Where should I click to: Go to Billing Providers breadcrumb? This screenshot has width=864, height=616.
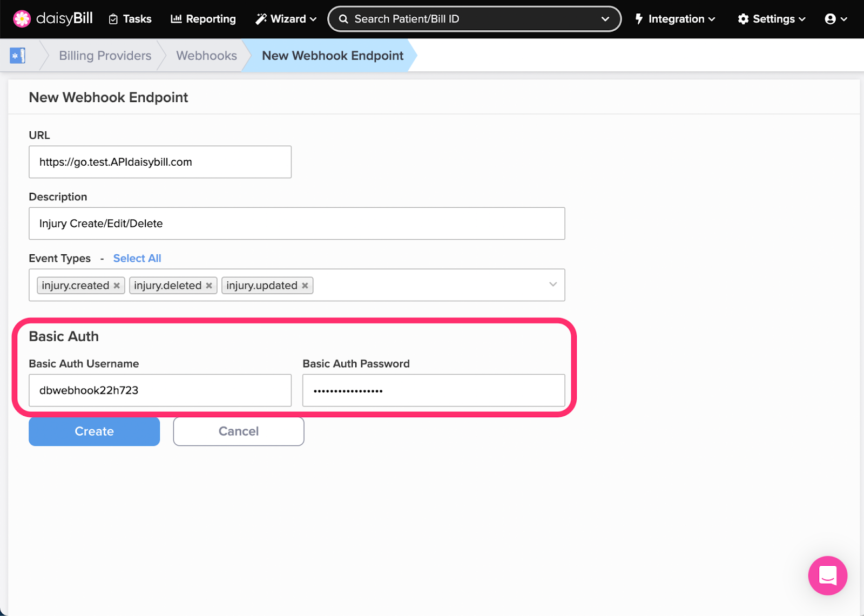pos(105,56)
